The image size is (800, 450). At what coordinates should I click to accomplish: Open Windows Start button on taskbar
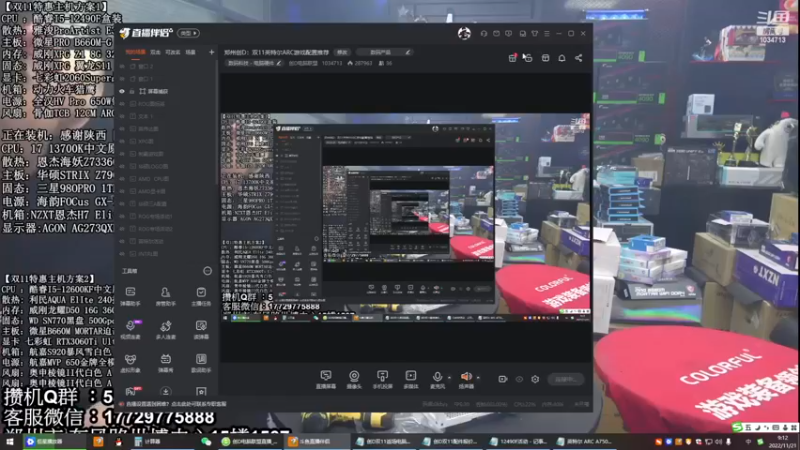(10, 442)
